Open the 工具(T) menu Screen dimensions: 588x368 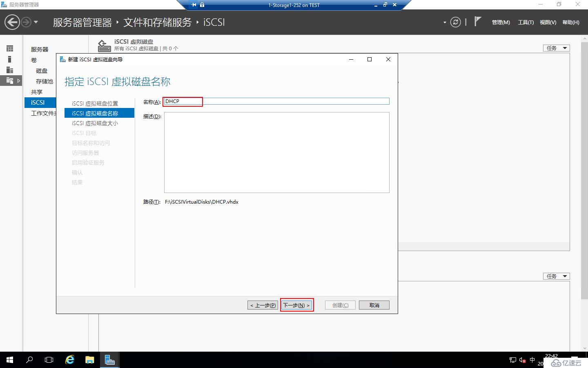[526, 22]
